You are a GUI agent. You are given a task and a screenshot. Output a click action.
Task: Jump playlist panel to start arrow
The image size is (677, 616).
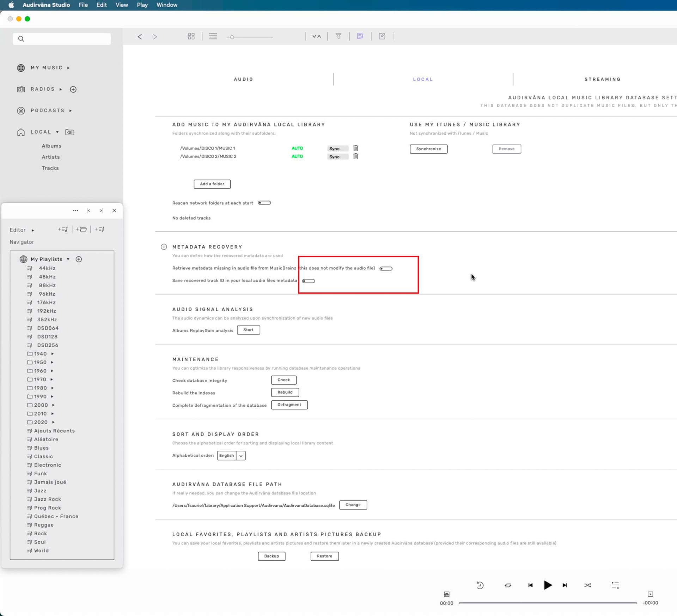pos(89,211)
